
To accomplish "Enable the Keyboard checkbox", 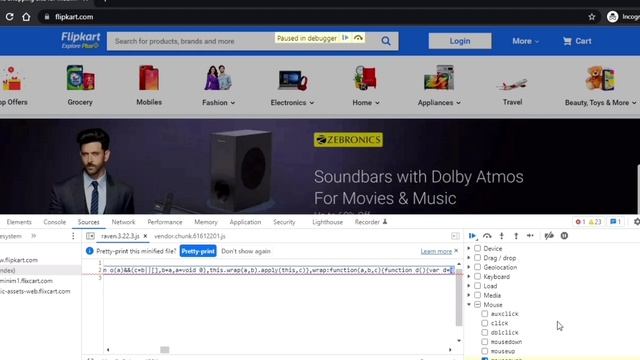I will [477, 276].
